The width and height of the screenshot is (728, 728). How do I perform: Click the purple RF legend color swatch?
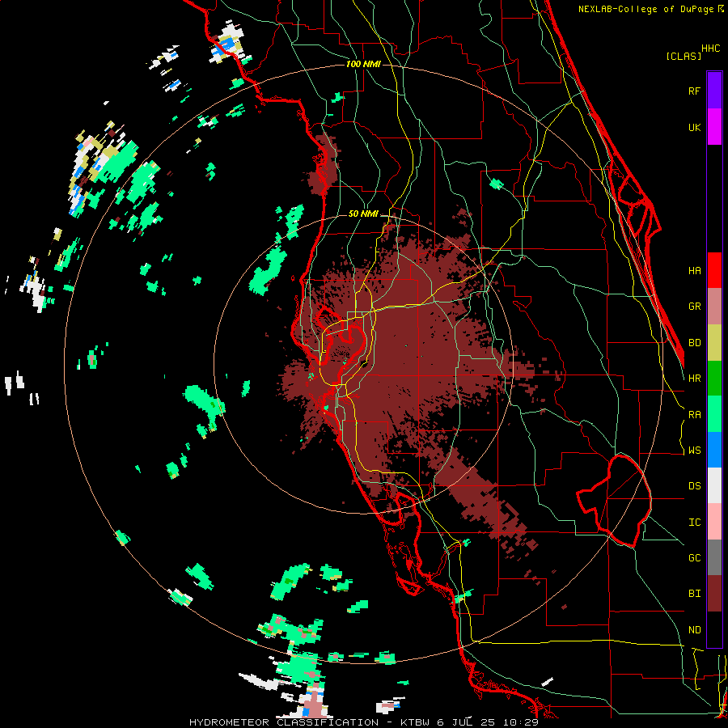[x=714, y=91]
